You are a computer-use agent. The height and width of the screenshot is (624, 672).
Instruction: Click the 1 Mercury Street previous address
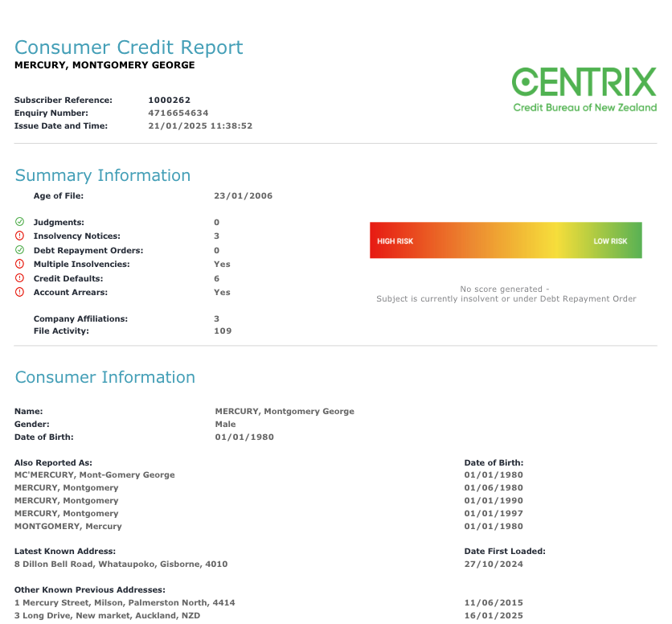pyautogui.click(x=125, y=602)
